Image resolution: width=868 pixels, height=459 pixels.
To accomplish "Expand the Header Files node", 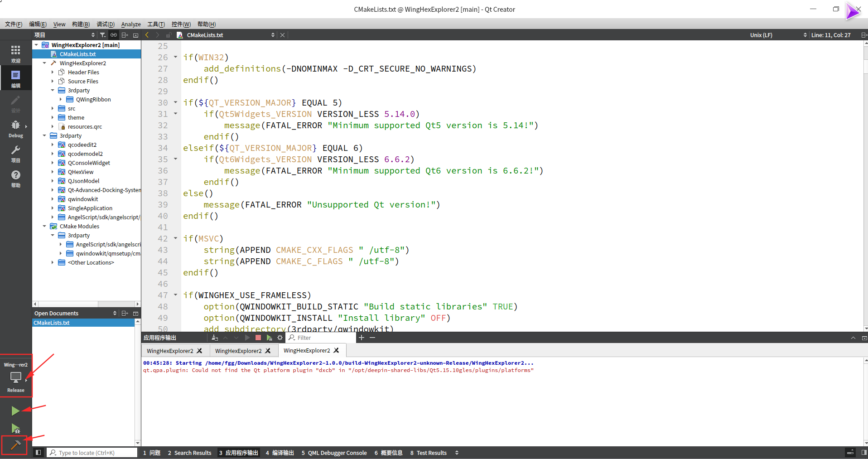I will coord(53,72).
